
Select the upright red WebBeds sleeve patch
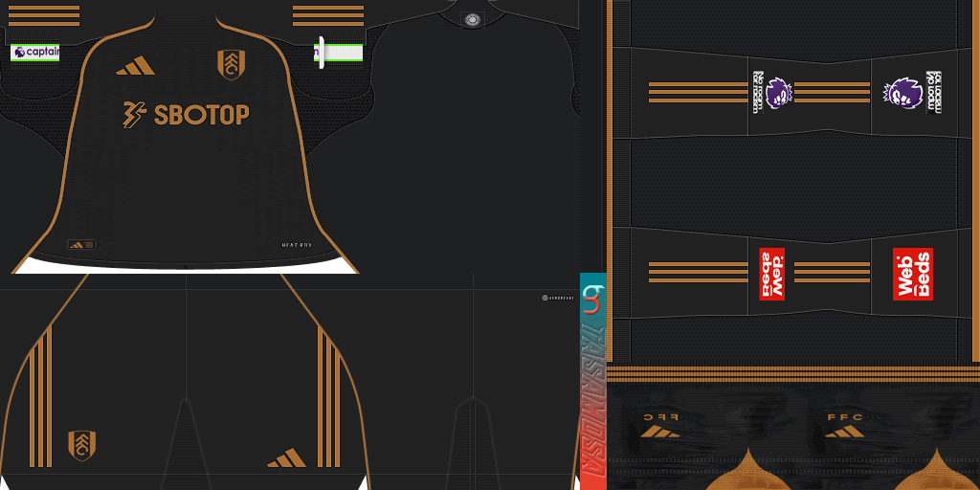[911, 275]
